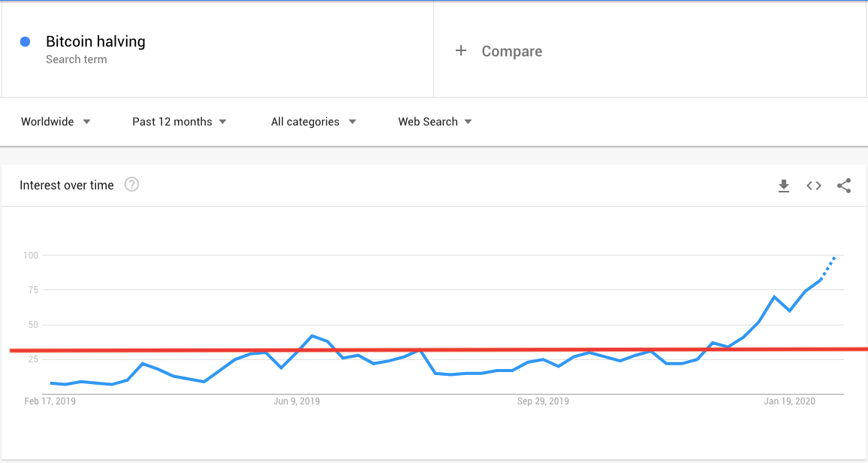
Task: Edit the Bitcoin halving search term
Action: (x=95, y=41)
